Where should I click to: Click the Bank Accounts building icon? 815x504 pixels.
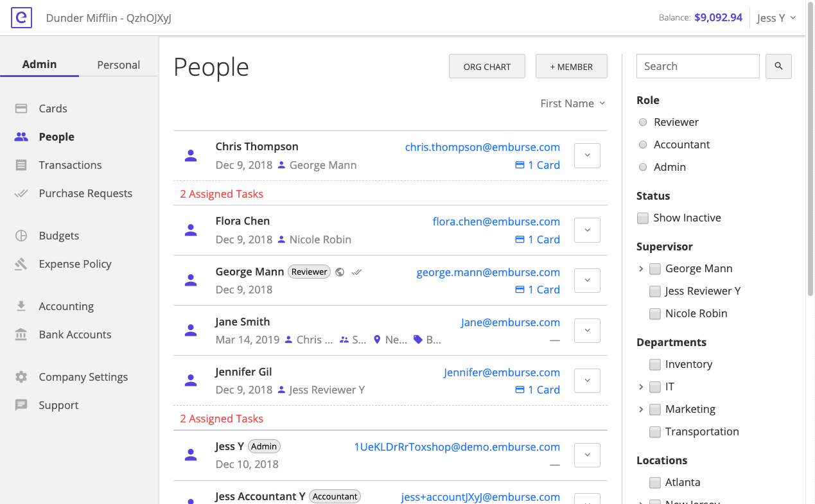[21, 335]
